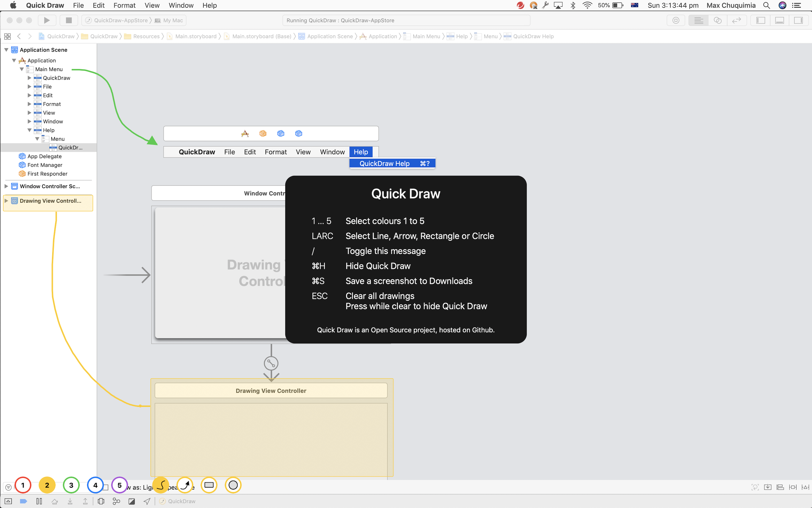The image size is (812, 508).
Task: Go back in editor history
Action: point(19,36)
